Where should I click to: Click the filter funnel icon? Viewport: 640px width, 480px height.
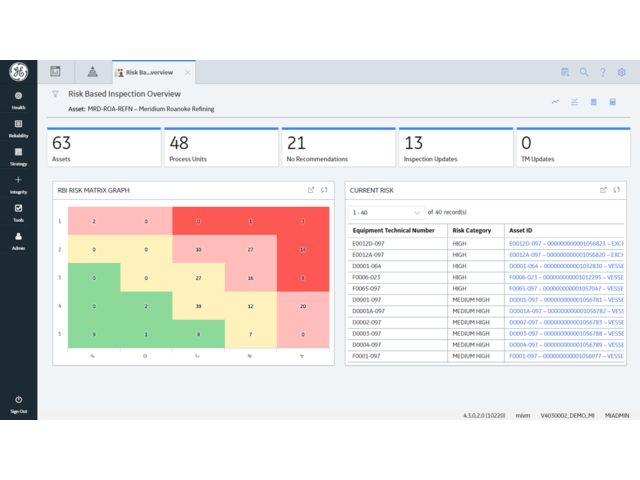tap(55, 93)
